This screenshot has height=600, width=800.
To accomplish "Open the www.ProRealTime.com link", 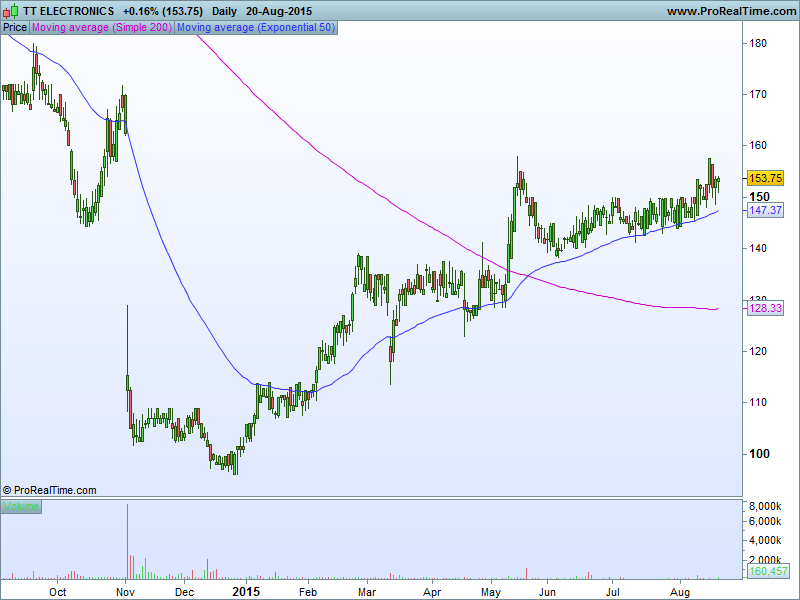I will (x=729, y=11).
